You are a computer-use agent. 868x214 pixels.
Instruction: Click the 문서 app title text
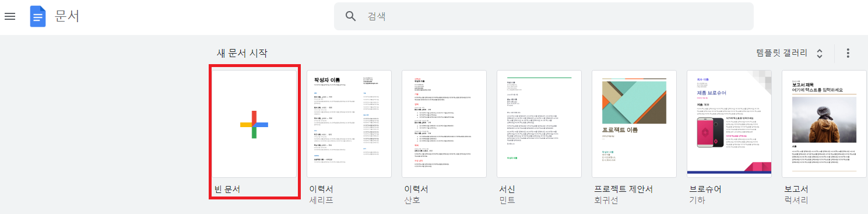(x=67, y=16)
